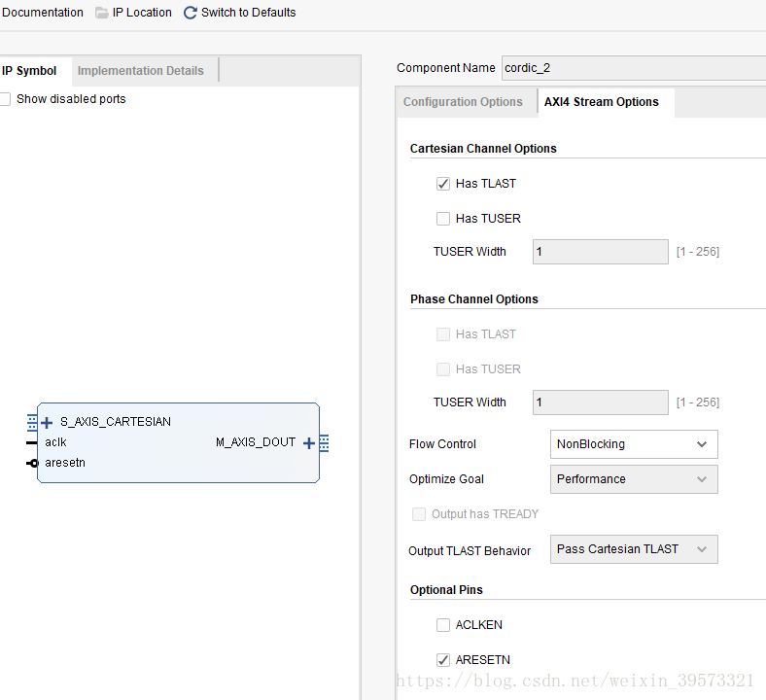Click the IP Location label
This screenshot has height=700, width=766.
pyautogui.click(x=142, y=13)
